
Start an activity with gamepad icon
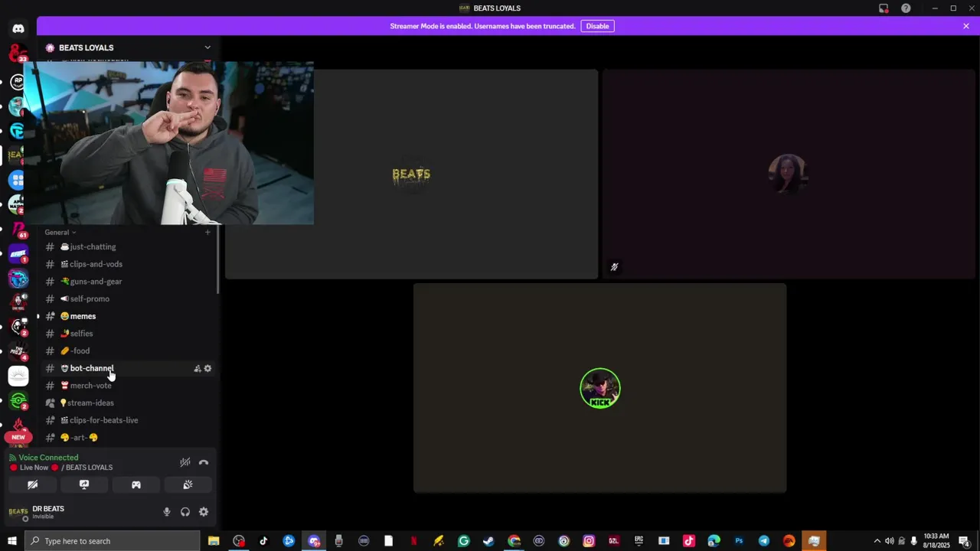[x=136, y=484]
